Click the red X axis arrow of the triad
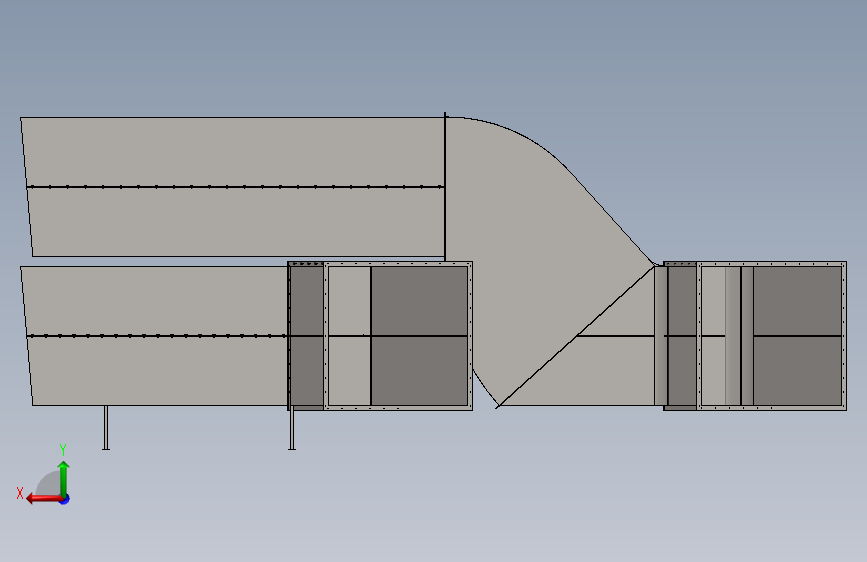This screenshot has width=867, height=562. pos(44,498)
